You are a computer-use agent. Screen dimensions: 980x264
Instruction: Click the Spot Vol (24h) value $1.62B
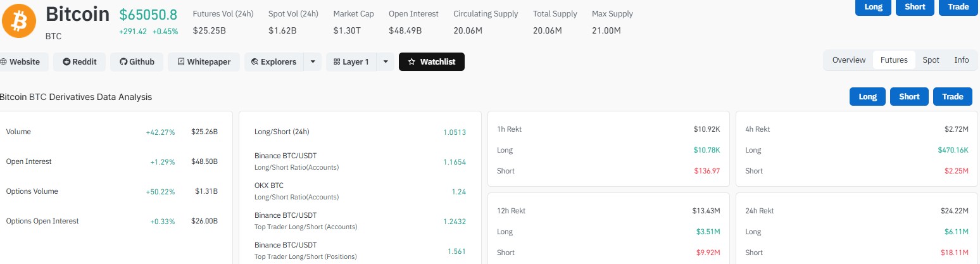coord(282,30)
